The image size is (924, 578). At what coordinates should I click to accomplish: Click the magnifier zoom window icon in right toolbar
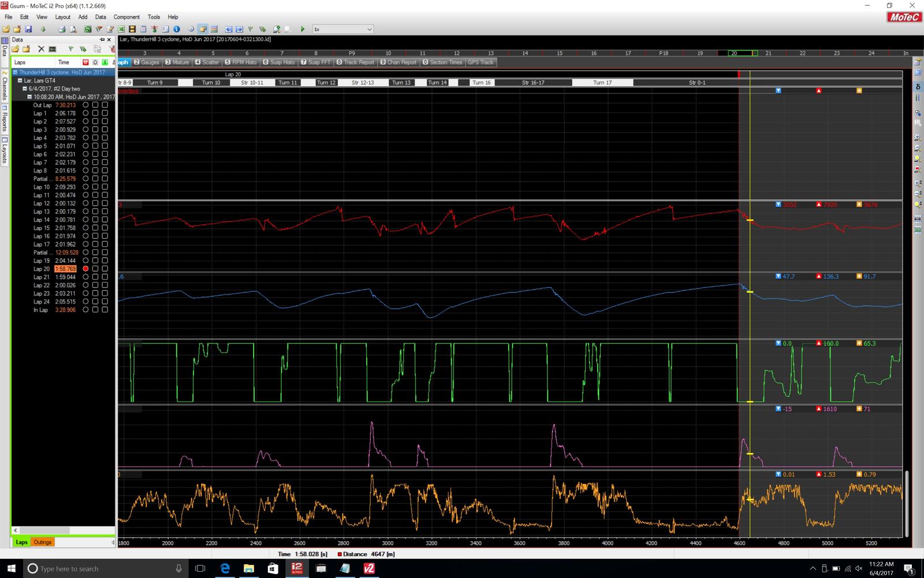918,112
